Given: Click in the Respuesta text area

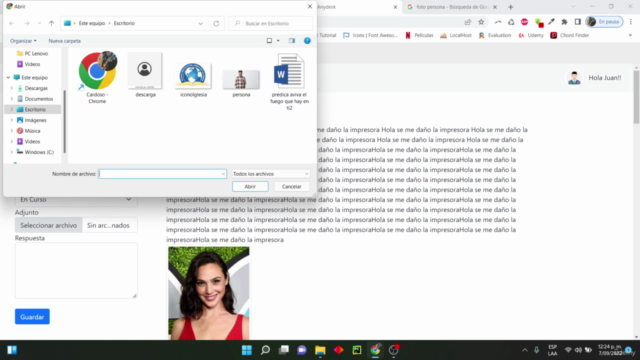Looking at the screenshot, I should [76, 271].
